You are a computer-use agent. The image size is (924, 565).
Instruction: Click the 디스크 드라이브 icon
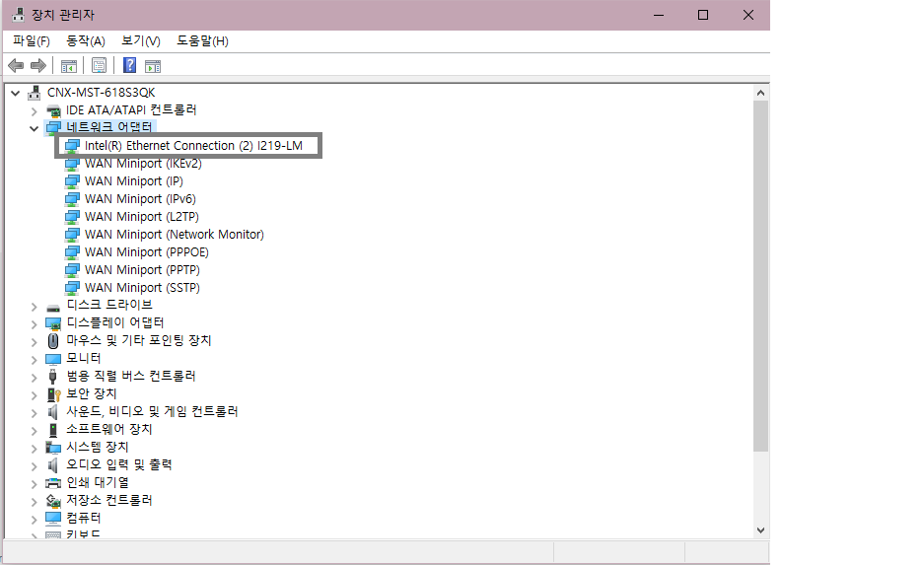pos(53,307)
